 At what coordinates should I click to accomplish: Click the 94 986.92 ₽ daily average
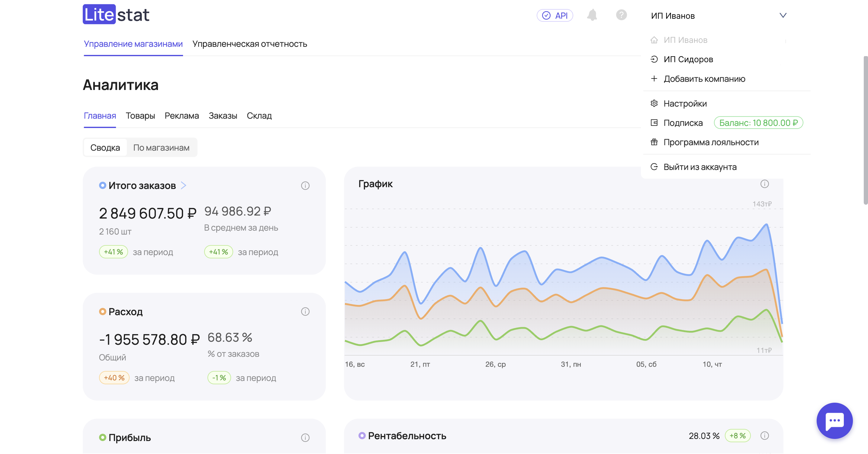pos(238,212)
